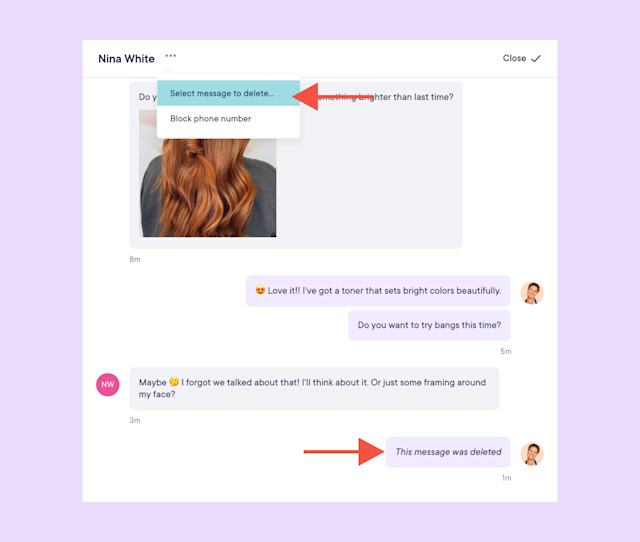The height and width of the screenshot is (542, 640).
Task: Click the stylist avatar beside deleted message
Action: pos(532,454)
